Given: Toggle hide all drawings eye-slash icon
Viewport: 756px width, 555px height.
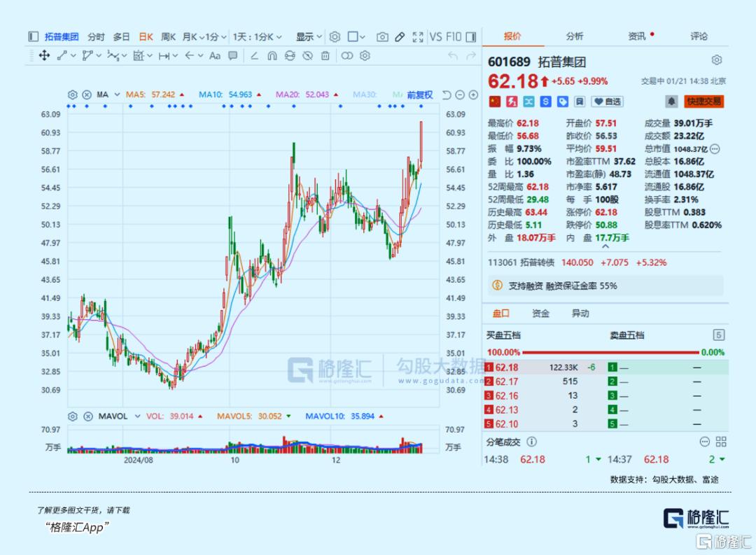Looking at the screenshot, I should 307,56.
